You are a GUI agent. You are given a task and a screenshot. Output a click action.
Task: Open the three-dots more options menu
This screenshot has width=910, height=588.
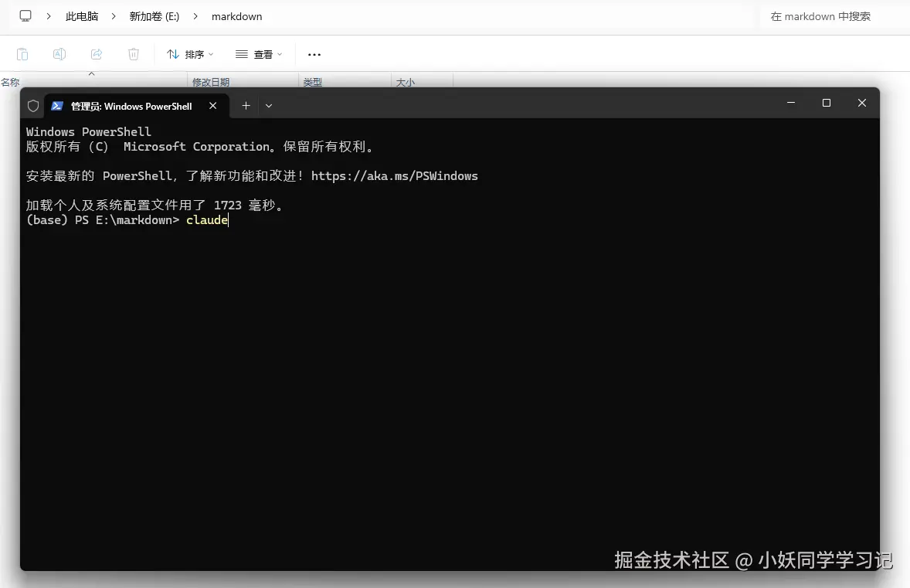314,54
